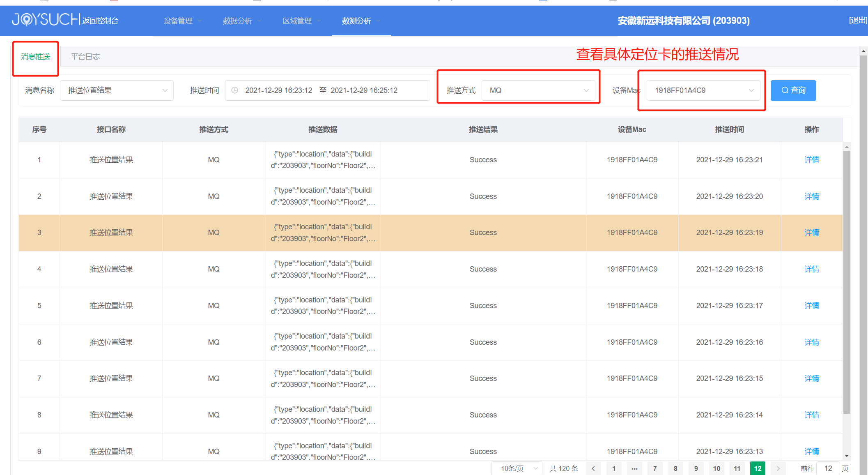Switch to 消息推送 tab

[35, 57]
